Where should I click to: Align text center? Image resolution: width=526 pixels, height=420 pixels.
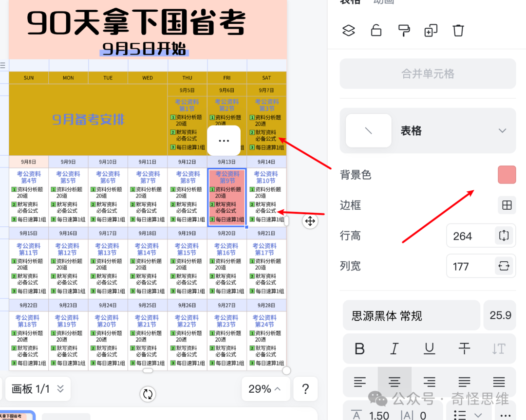(x=394, y=382)
